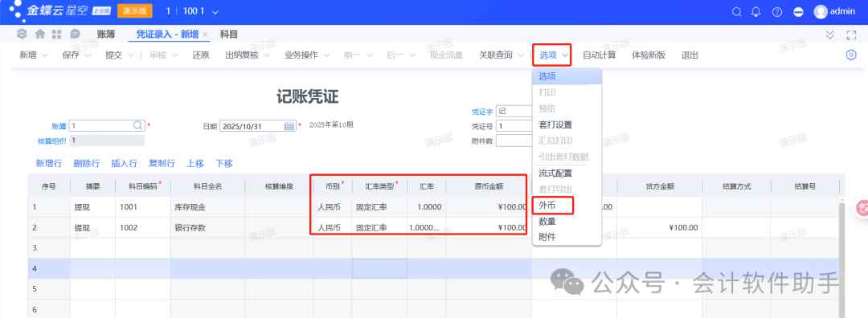Screen dimensions: 868x318
Task: Open the date calendar picker icon
Action: (x=289, y=126)
